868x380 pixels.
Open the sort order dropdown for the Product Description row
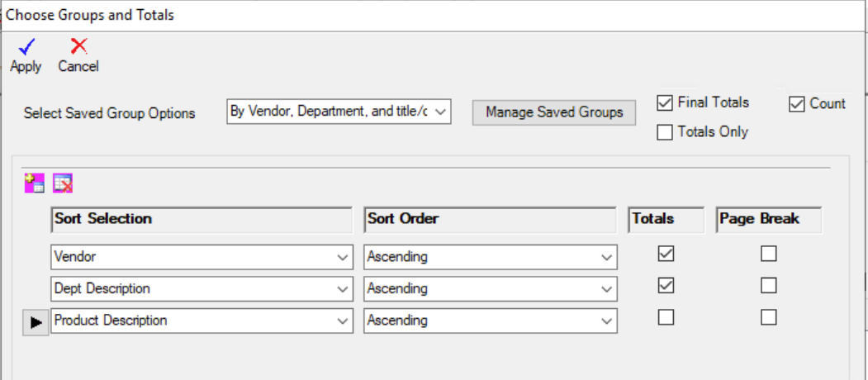[607, 321]
